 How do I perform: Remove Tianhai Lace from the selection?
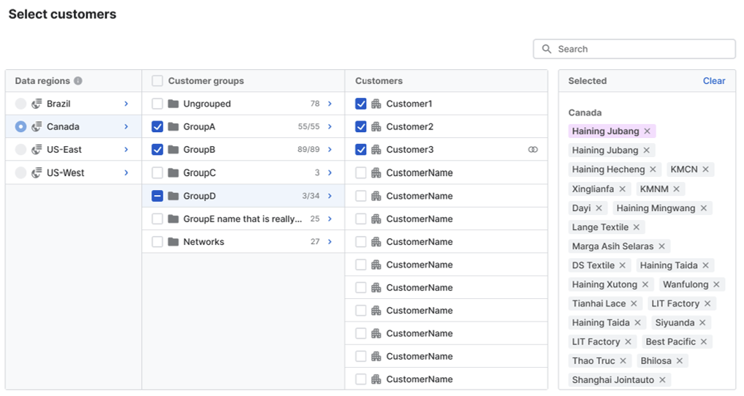click(634, 304)
